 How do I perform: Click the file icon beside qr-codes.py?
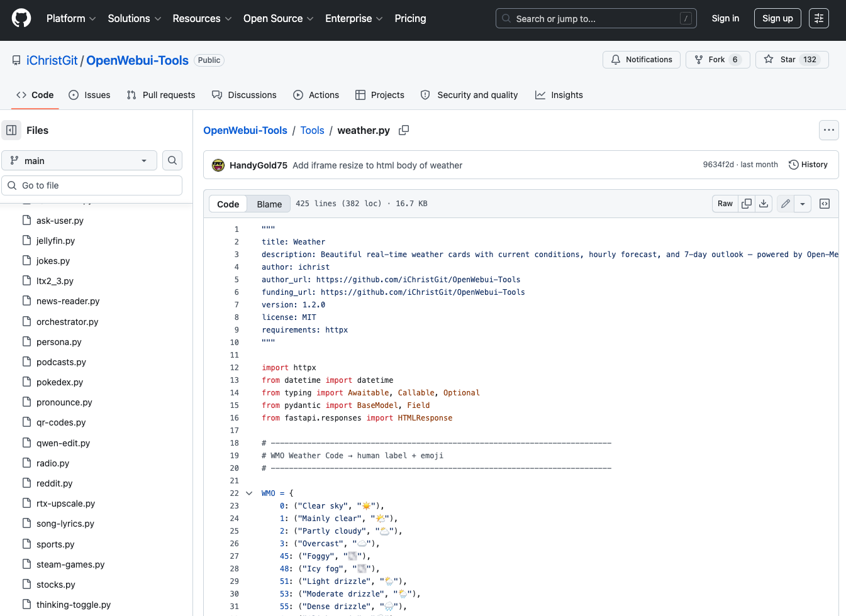pyautogui.click(x=26, y=422)
